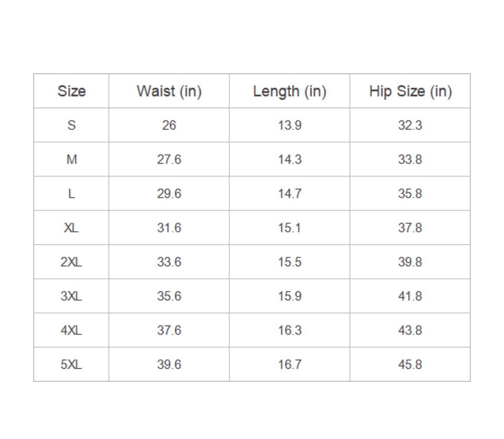Click hip size value 39.8
The height and width of the screenshot is (439, 504).
click(x=410, y=262)
